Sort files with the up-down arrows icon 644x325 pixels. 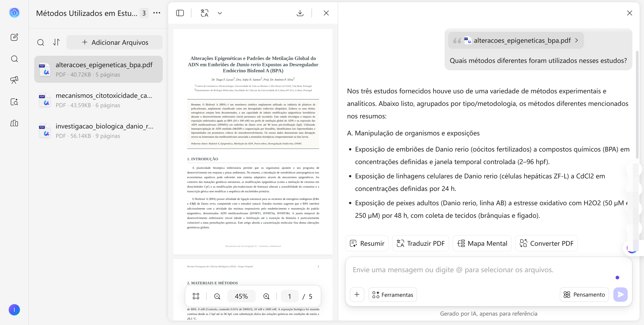57,42
